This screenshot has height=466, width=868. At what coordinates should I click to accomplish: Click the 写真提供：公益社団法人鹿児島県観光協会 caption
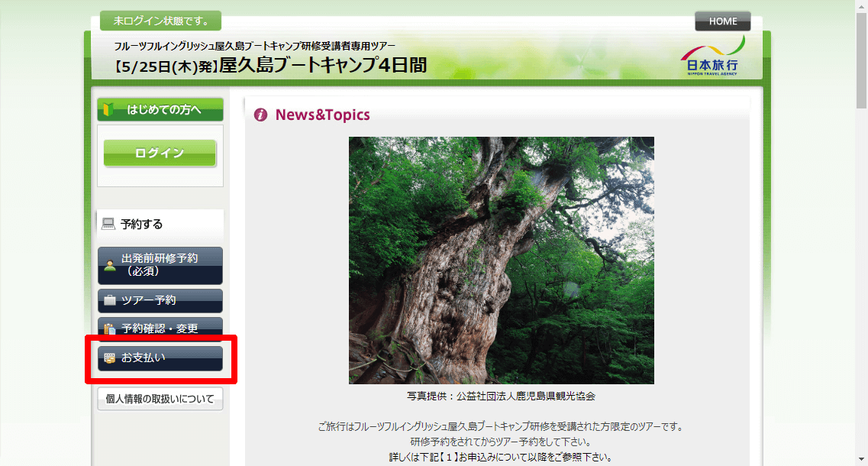[501, 396]
